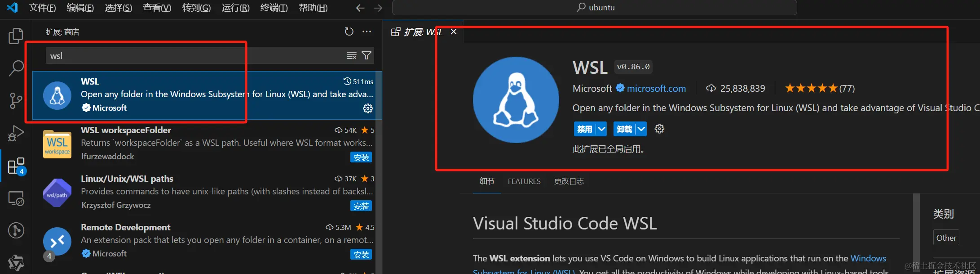This screenshot has height=274, width=980.
Task: Open the 选择(S) menu
Action: (x=119, y=8)
